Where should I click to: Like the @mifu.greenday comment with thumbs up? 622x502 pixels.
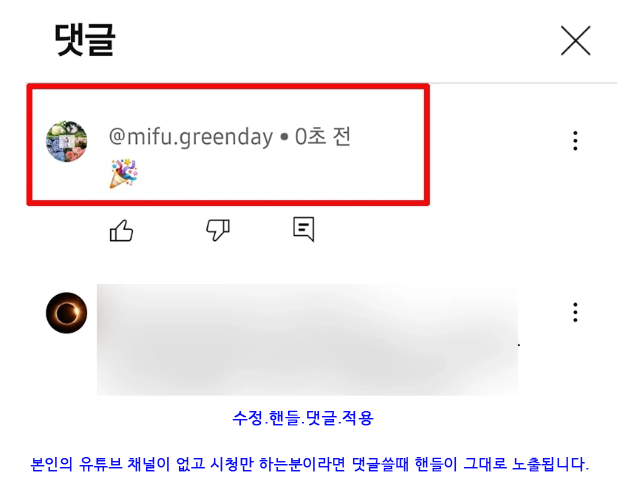coord(121,230)
